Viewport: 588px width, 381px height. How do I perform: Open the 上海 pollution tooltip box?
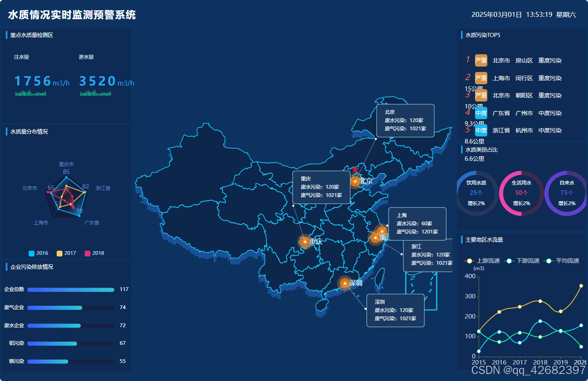click(x=417, y=224)
